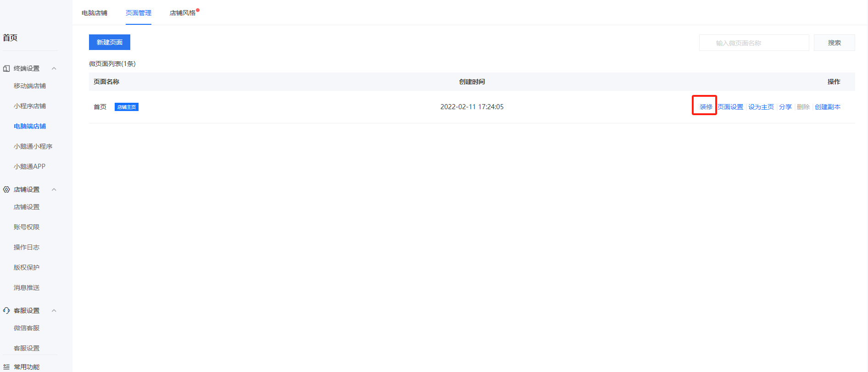Click the 页面名称 column header
This screenshot has width=868, height=372.
106,82
